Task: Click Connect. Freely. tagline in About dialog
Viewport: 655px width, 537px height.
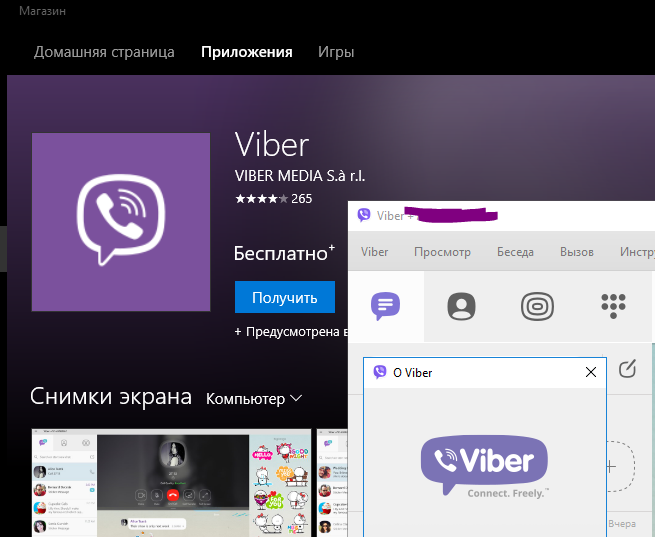Action: pyautogui.click(x=508, y=493)
